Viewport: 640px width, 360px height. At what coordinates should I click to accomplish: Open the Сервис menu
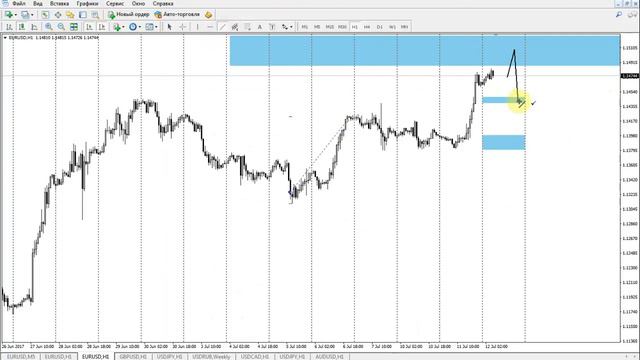point(115,4)
